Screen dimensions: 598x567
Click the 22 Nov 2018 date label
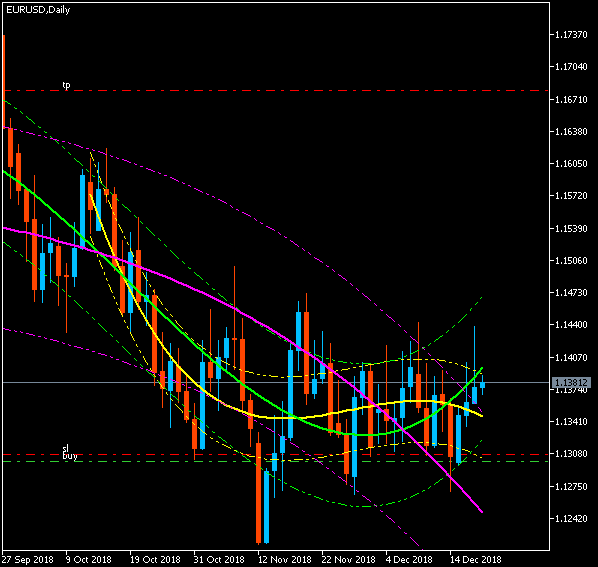point(349,560)
